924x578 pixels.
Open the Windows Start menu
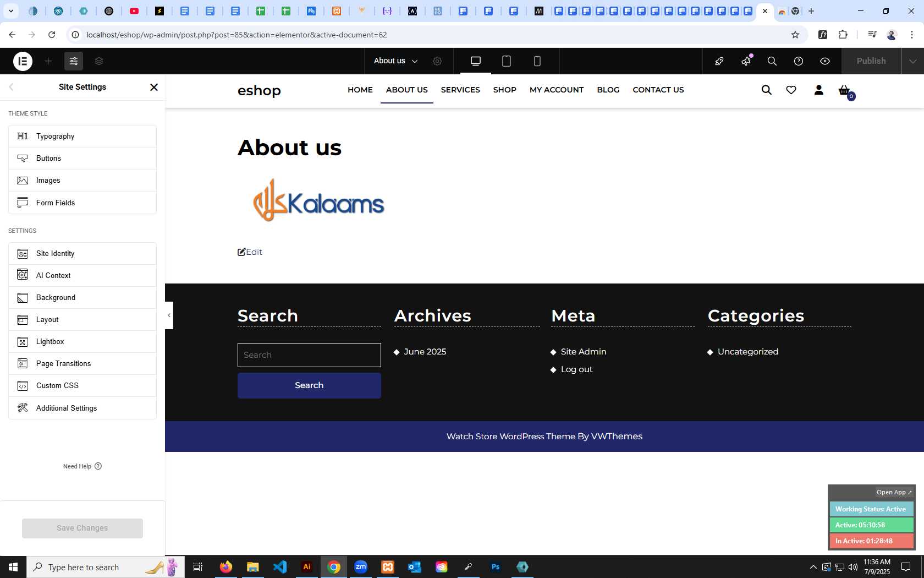point(13,567)
